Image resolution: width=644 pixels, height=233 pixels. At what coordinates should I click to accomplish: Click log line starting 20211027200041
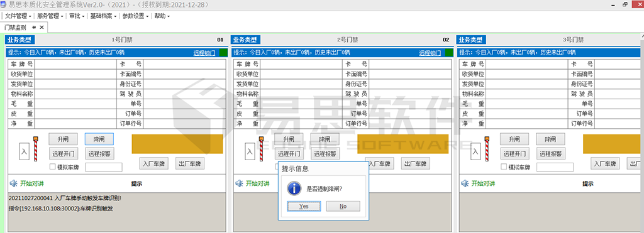click(x=65, y=198)
